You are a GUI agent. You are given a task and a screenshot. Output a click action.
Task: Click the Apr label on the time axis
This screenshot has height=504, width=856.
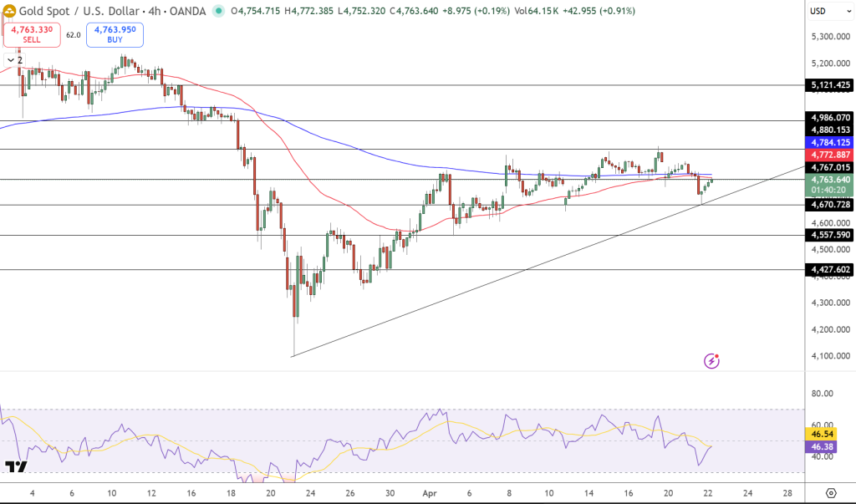point(429,493)
